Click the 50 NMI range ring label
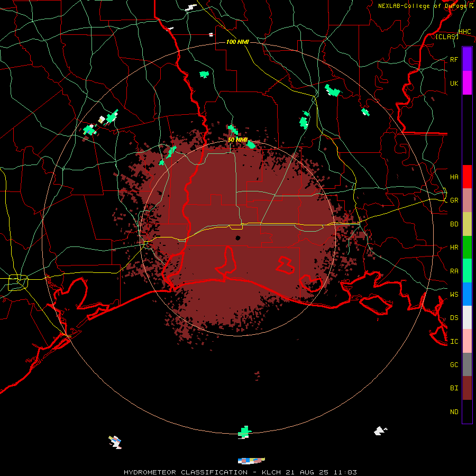This screenshot has width=476, height=476. click(x=237, y=140)
